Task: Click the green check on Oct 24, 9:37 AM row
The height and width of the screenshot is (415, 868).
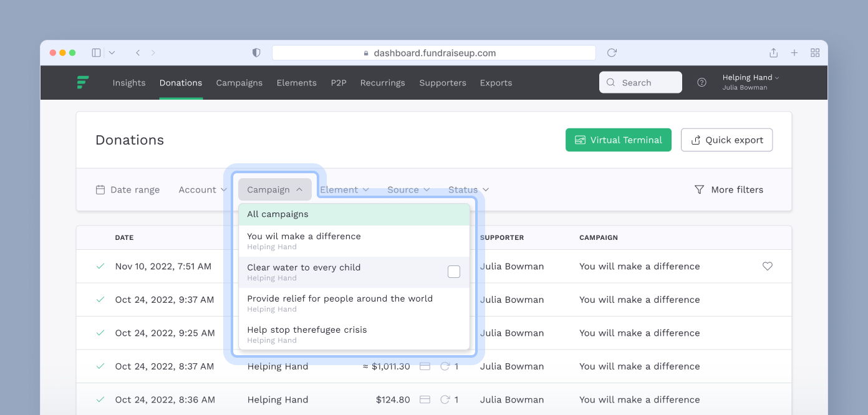Action: [100, 300]
